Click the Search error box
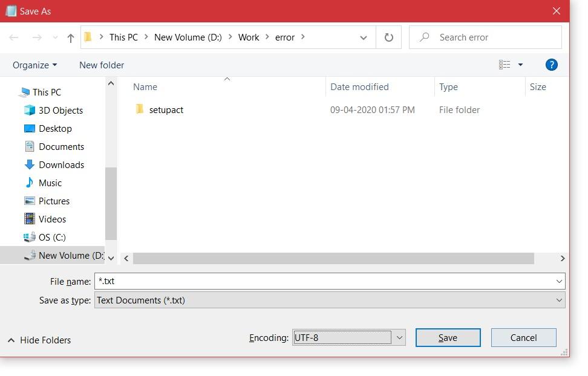Viewport: 588px width, 376px height. click(485, 37)
